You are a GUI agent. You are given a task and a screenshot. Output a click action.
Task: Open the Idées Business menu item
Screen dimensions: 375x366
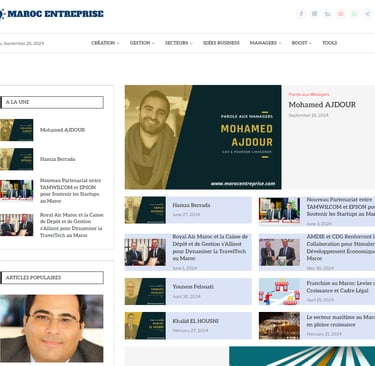(x=221, y=43)
